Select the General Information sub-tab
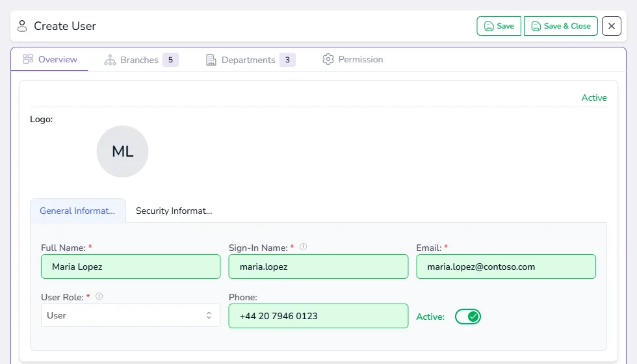The height and width of the screenshot is (364, 637). pyautogui.click(x=77, y=211)
